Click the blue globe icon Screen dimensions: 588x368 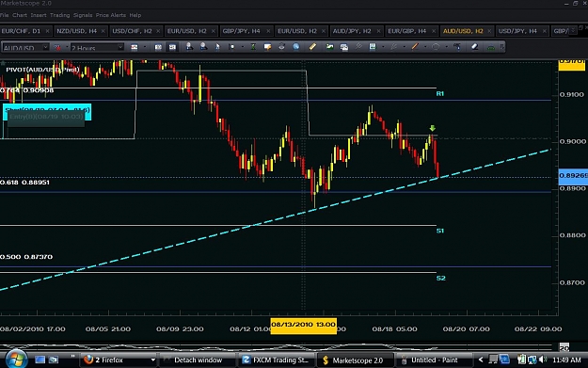pyautogui.click(x=296, y=46)
